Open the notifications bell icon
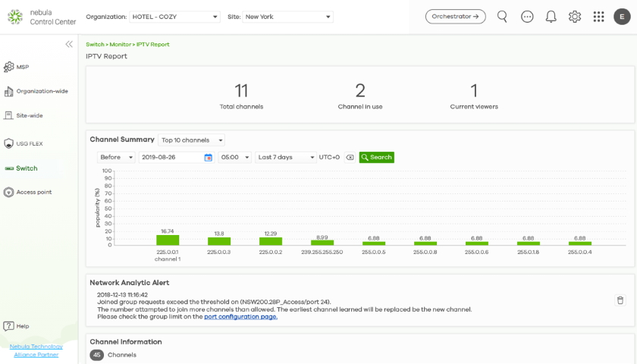 (x=551, y=17)
